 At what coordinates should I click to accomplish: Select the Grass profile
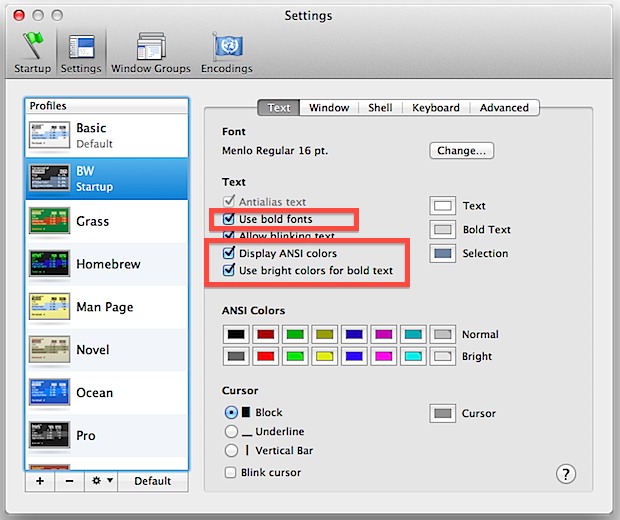tap(107, 221)
